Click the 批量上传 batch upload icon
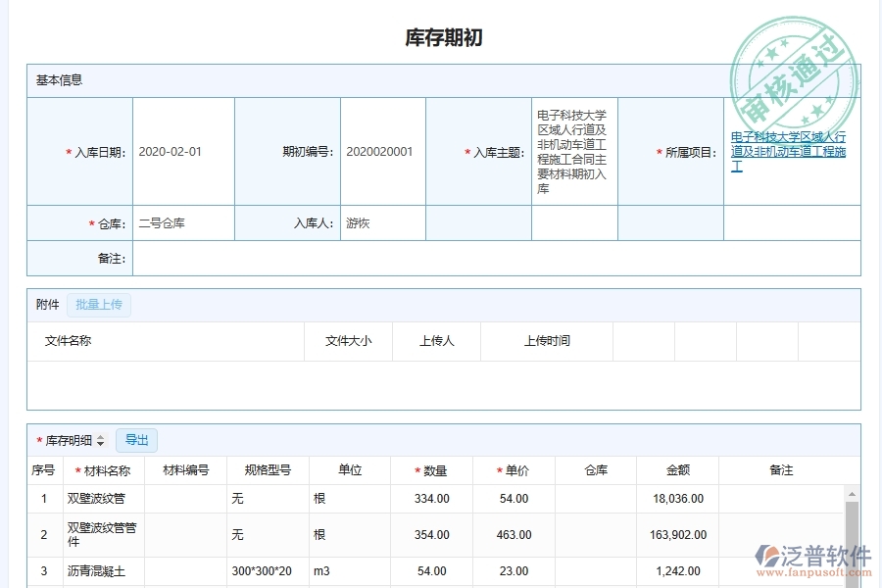 click(98, 304)
